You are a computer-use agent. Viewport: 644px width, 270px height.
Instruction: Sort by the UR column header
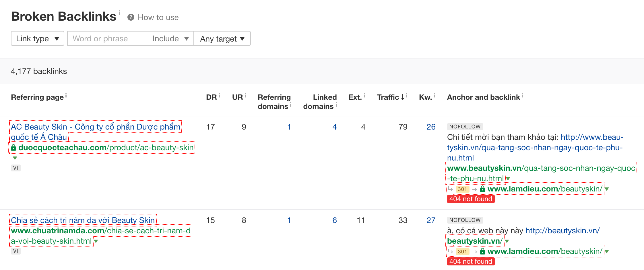238,97
